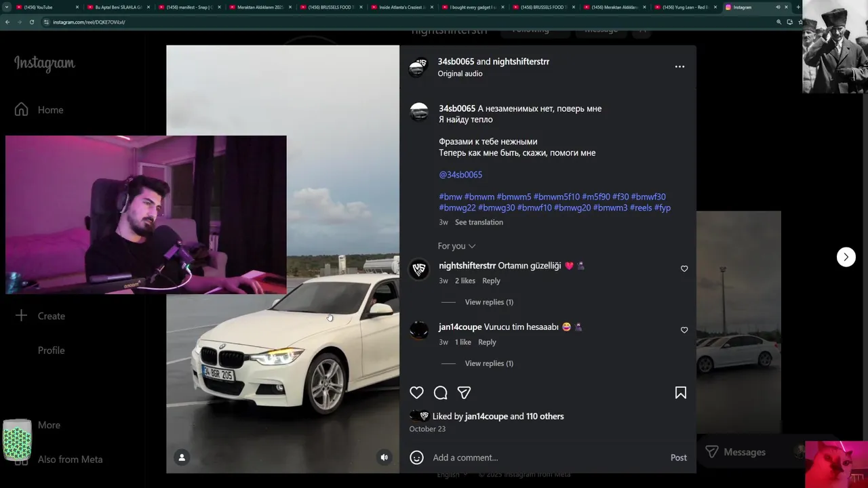The width and height of the screenshot is (868, 488).
Task: Open jan14coupe in the Liked by line
Action: [486, 416]
